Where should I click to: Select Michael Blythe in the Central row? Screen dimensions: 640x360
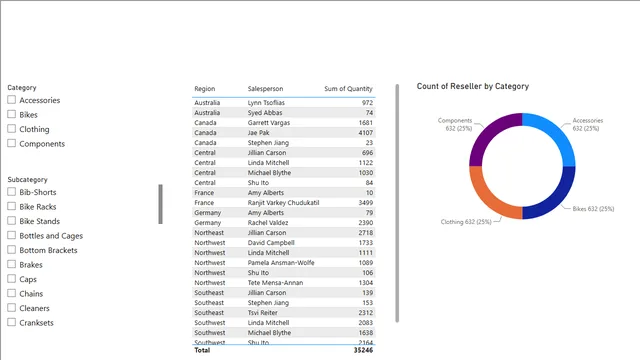point(269,173)
